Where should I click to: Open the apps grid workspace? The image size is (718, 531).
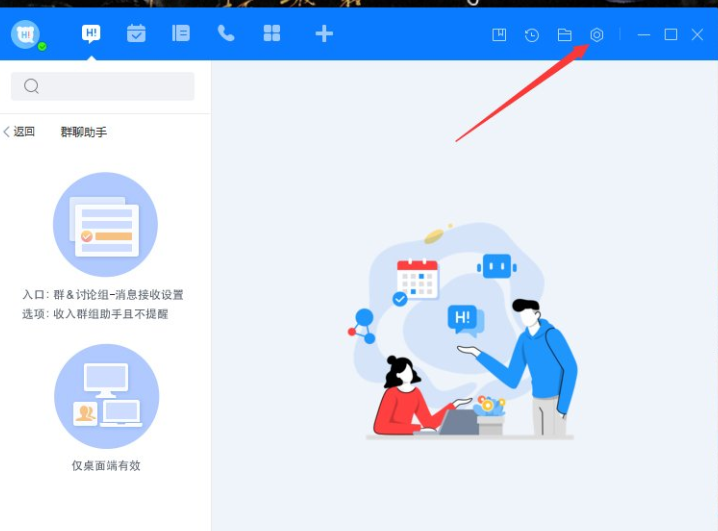[271, 34]
